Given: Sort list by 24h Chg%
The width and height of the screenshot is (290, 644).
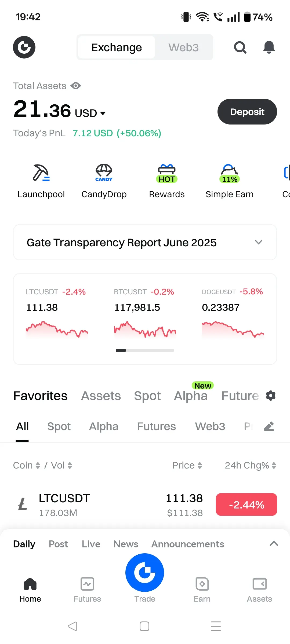Looking at the screenshot, I should pos(251,465).
